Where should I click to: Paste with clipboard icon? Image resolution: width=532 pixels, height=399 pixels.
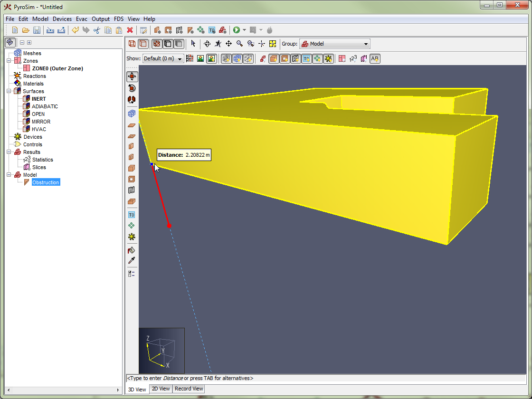tap(119, 30)
